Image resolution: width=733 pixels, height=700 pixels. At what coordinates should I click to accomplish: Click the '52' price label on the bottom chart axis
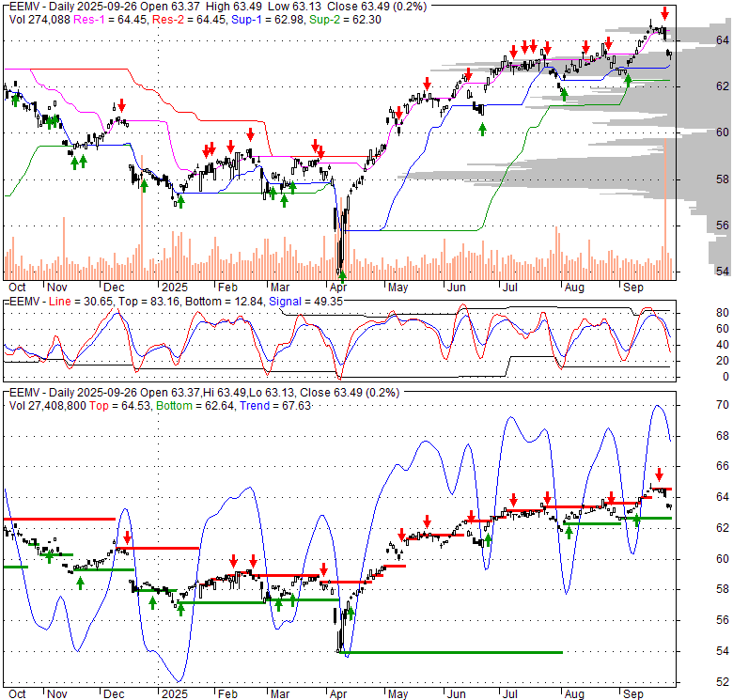723,682
